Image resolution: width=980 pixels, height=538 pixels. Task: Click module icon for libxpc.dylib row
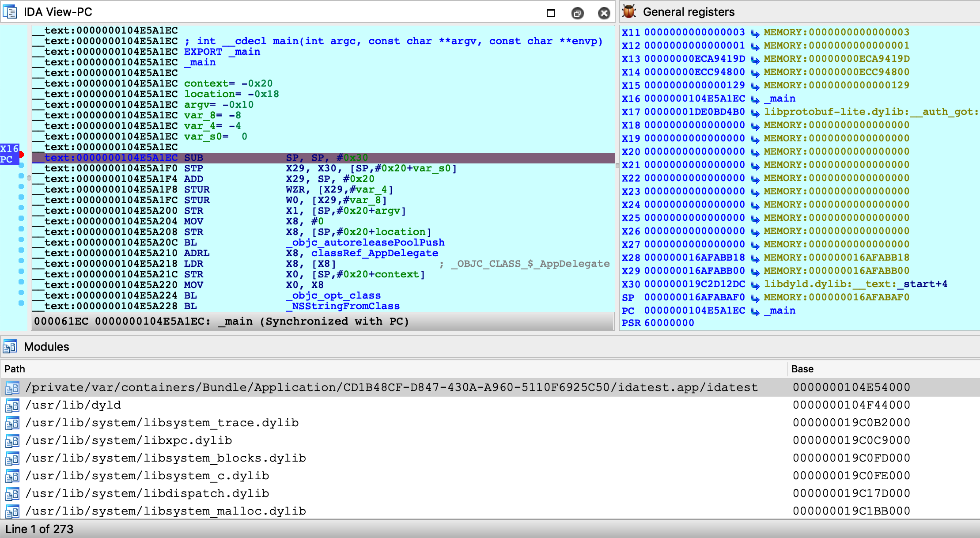click(x=12, y=441)
